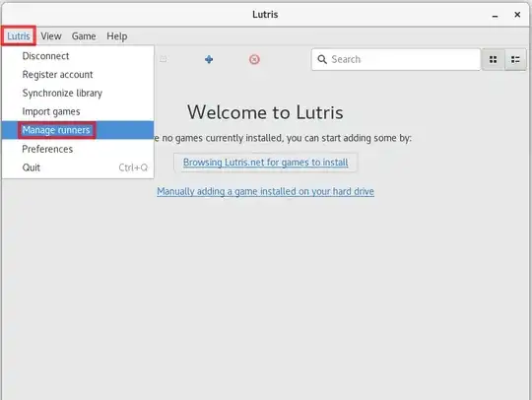Open Manage runners from the menu

(78, 130)
